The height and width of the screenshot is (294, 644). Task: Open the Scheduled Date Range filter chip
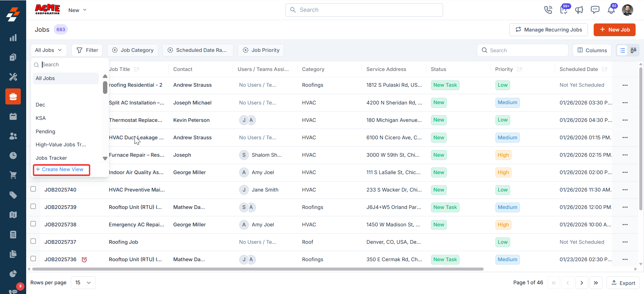(x=198, y=50)
